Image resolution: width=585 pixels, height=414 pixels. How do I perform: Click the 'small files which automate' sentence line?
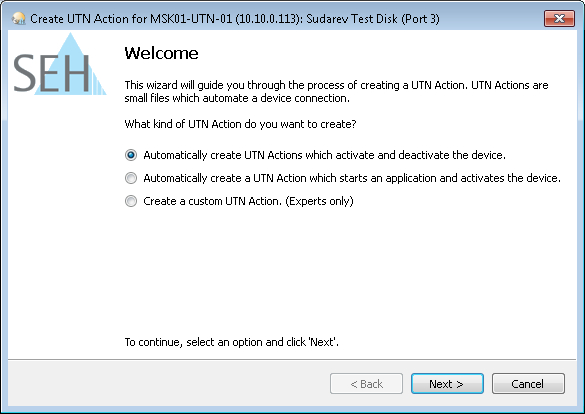click(237, 98)
